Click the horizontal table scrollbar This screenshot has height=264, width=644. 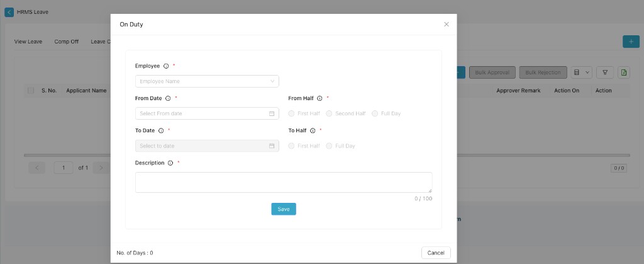coord(326,155)
